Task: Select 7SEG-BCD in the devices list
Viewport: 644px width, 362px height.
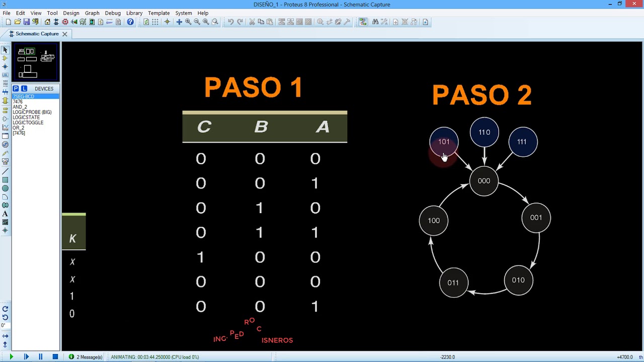Action: point(35,97)
